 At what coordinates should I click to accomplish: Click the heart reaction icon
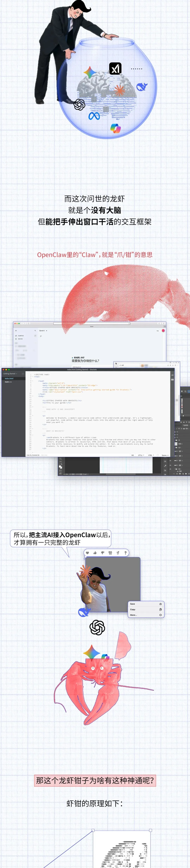(x=88, y=553)
